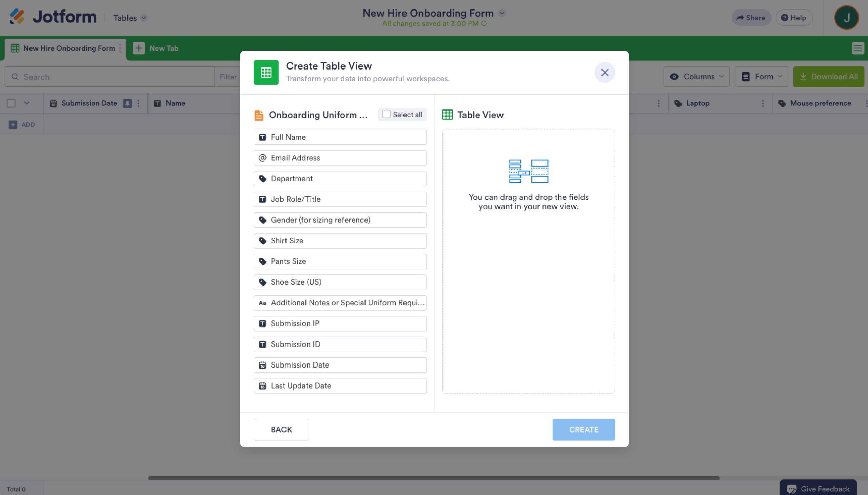Expand the Tables dropdown in the top bar
This screenshot has height=495, width=868.
(129, 18)
